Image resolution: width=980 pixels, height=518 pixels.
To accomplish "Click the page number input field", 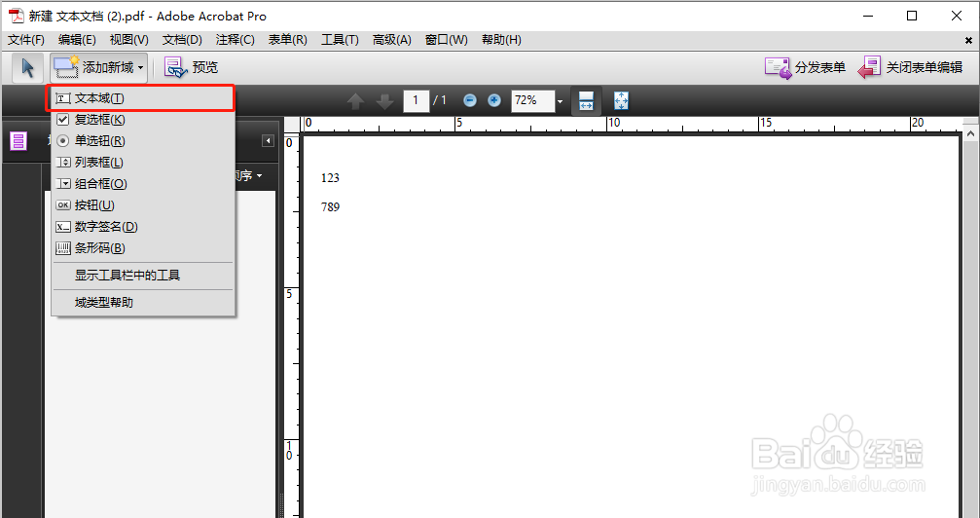I will coord(417,100).
